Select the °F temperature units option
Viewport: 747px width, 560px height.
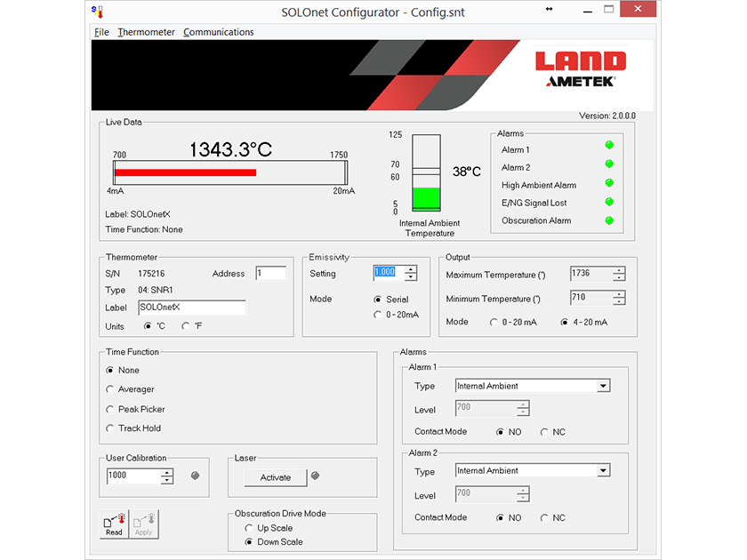tap(186, 326)
